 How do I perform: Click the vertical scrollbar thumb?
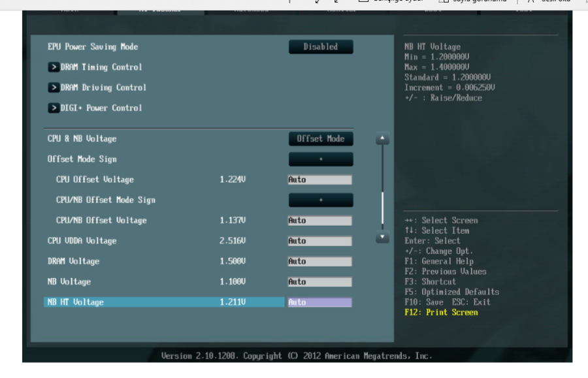(382, 208)
